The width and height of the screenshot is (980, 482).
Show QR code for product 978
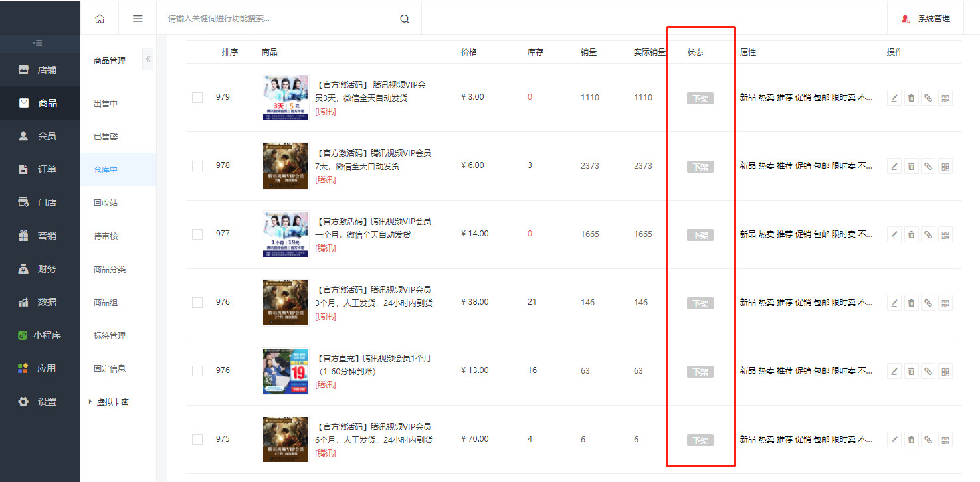click(x=945, y=167)
